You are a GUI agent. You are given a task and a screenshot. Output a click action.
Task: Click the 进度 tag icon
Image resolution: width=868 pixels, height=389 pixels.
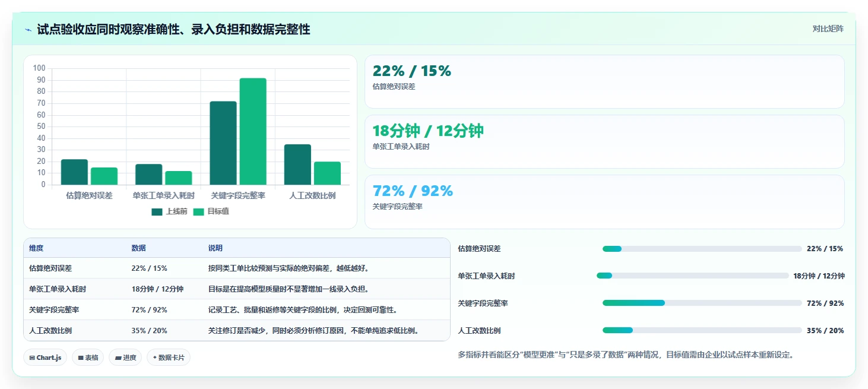click(118, 358)
